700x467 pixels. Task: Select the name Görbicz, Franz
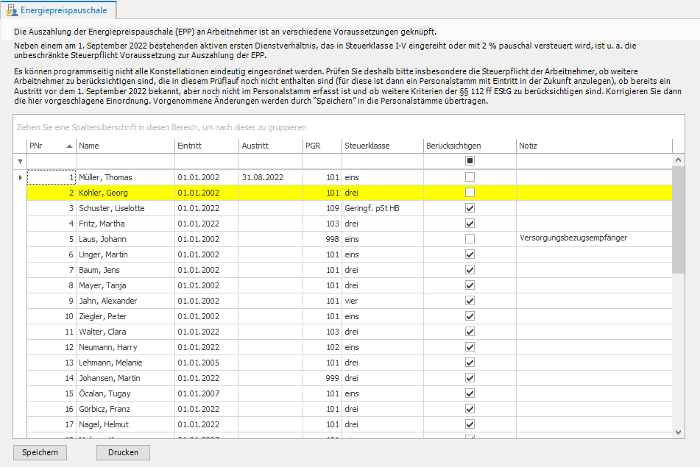click(x=104, y=409)
